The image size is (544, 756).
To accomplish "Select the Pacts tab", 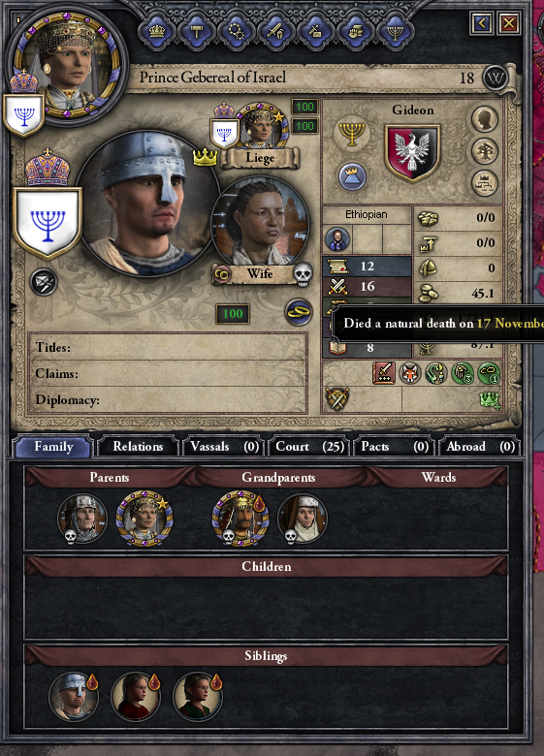I will [395, 447].
